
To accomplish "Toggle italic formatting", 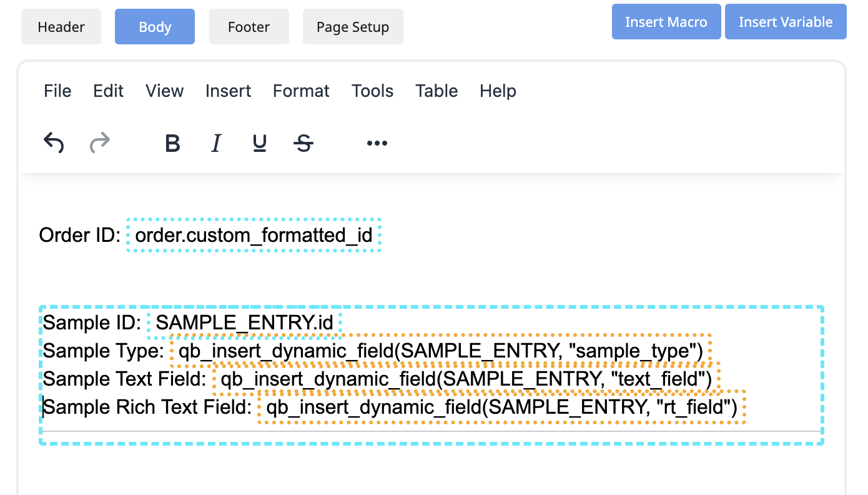I will pos(216,143).
